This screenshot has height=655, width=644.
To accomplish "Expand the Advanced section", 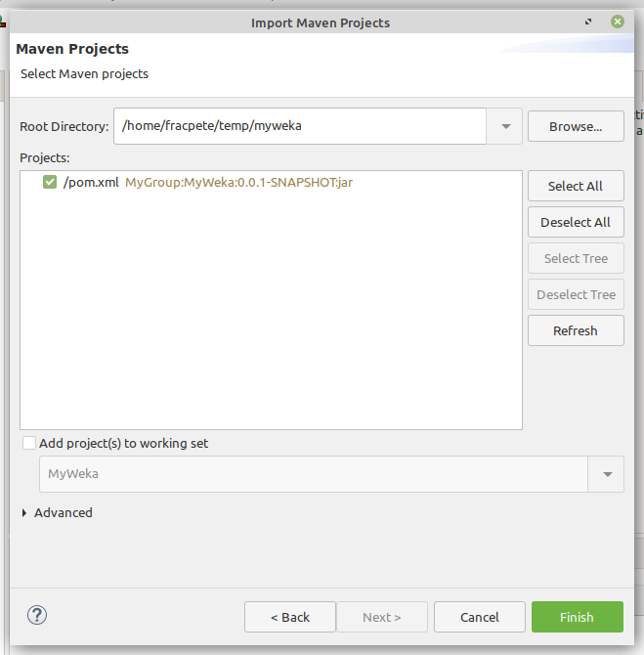I will 24,513.
